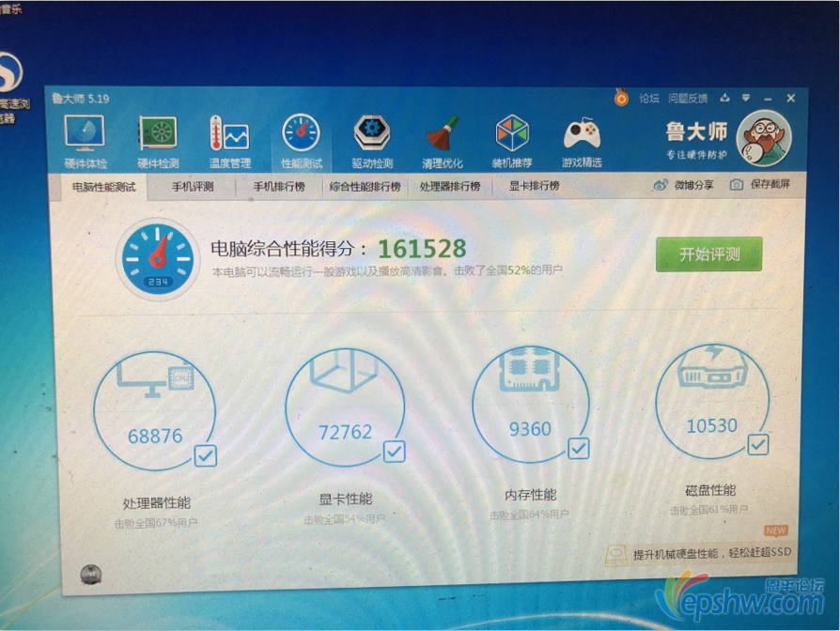Click the overall score 161528
Image resolution: width=840 pixels, height=631 pixels.
tap(422, 249)
